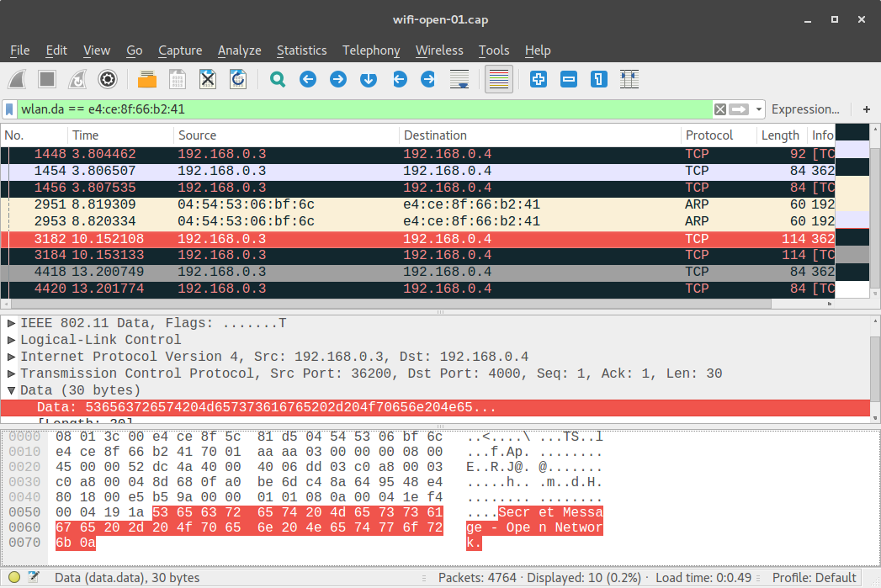Open the Wireless menu

tap(439, 50)
